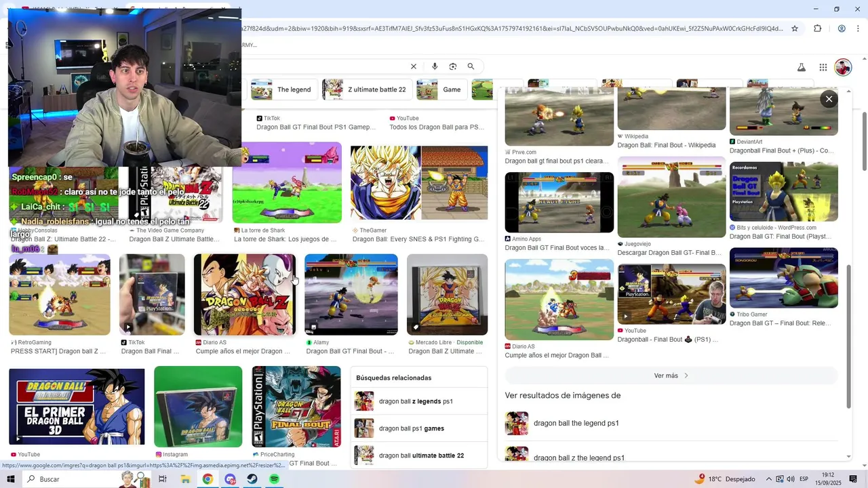The height and width of the screenshot is (488, 868).
Task: Open the Amino Apps Final Bout voces thumbnail
Action: click(559, 203)
